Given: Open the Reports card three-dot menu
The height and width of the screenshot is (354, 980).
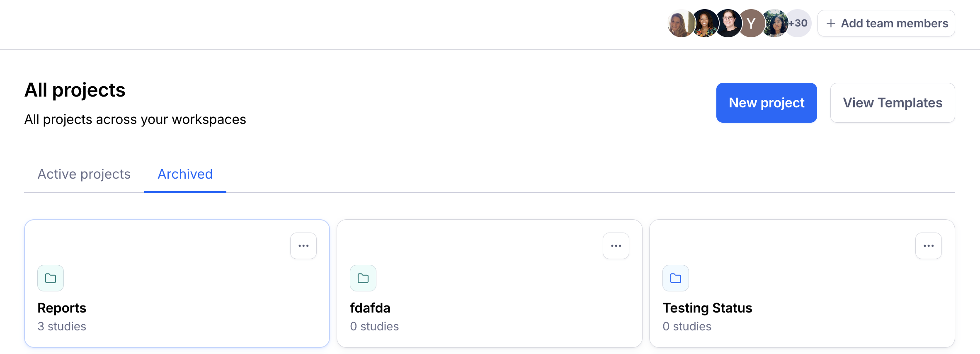Looking at the screenshot, I should (303, 246).
